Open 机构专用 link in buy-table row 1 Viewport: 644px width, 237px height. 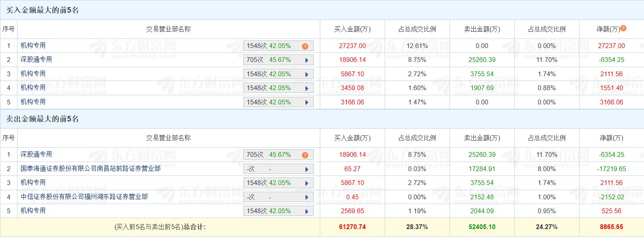point(33,46)
